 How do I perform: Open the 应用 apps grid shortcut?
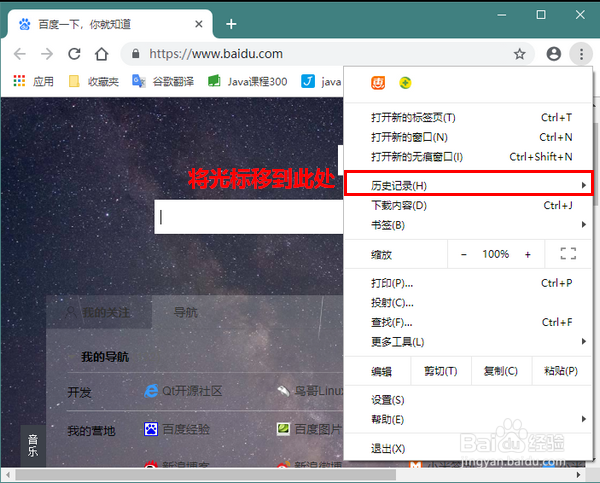(33, 81)
